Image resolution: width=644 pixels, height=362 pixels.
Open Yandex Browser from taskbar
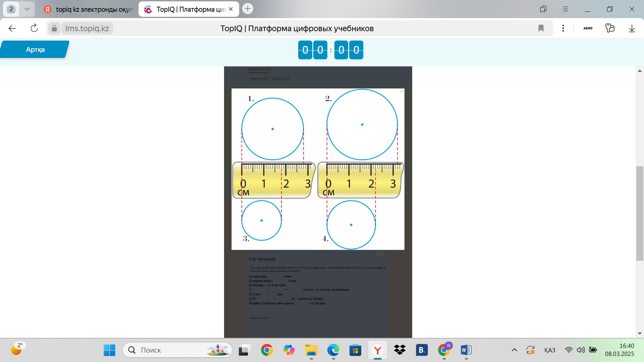coord(378,350)
